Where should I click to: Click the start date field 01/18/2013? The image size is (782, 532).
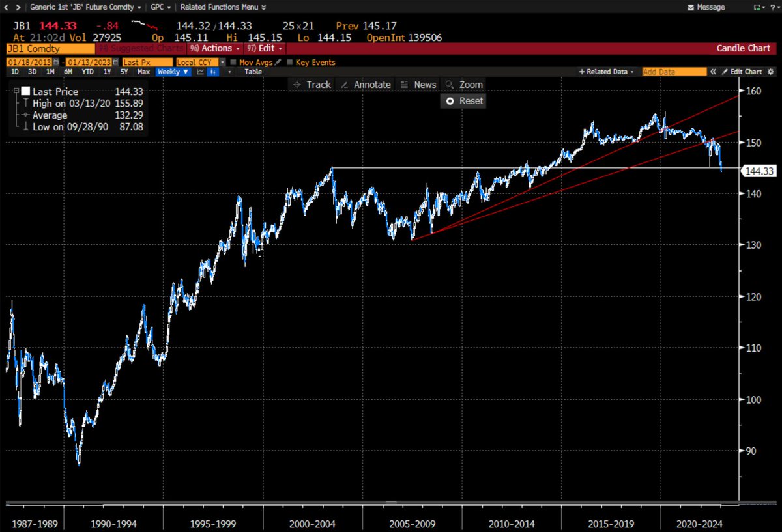coord(28,63)
